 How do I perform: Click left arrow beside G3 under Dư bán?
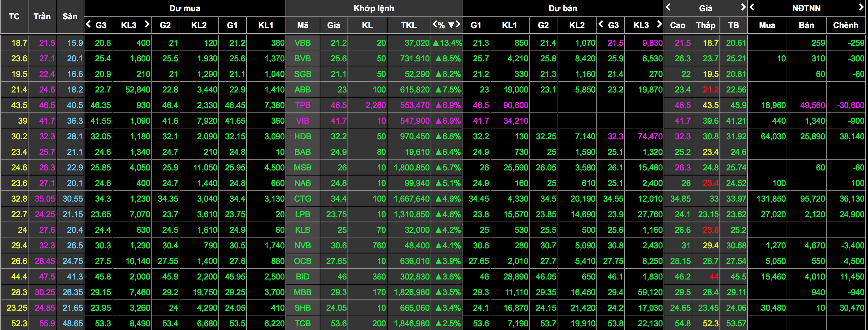coord(601,24)
